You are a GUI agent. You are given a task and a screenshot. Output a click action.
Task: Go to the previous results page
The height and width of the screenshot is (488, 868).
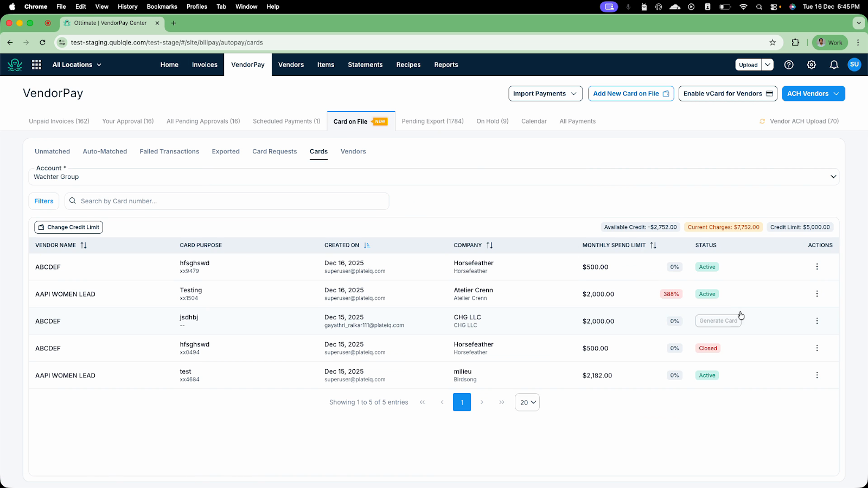tap(442, 402)
